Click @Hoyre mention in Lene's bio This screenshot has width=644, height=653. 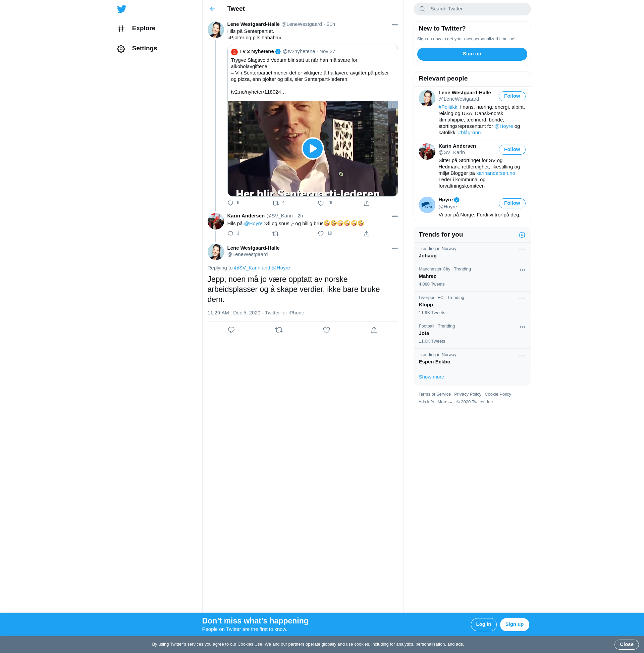click(503, 127)
